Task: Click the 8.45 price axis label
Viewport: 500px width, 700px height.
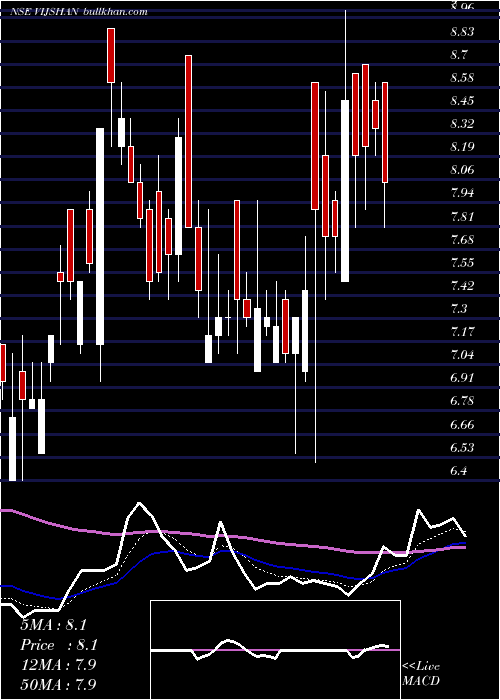Action: pos(462,100)
